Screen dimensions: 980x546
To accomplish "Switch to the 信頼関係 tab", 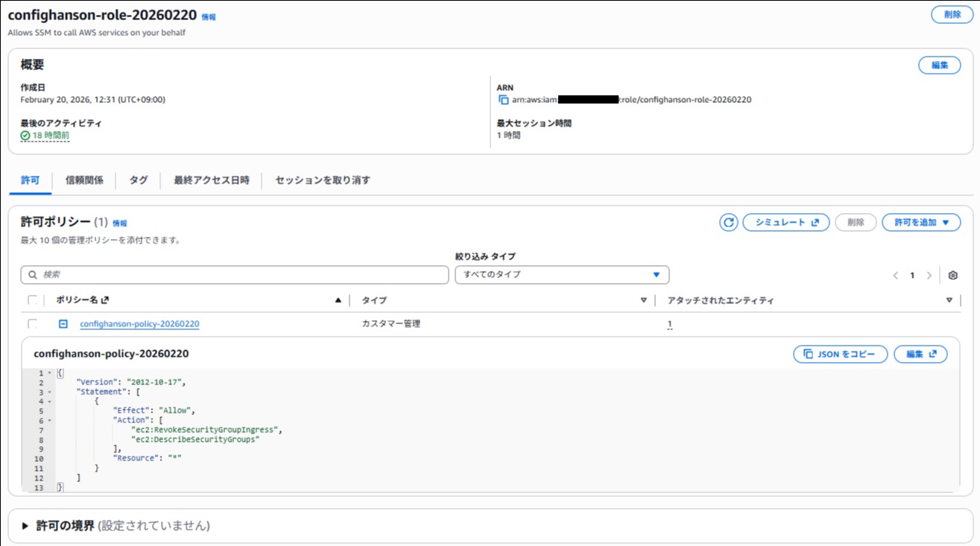I will click(84, 180).
